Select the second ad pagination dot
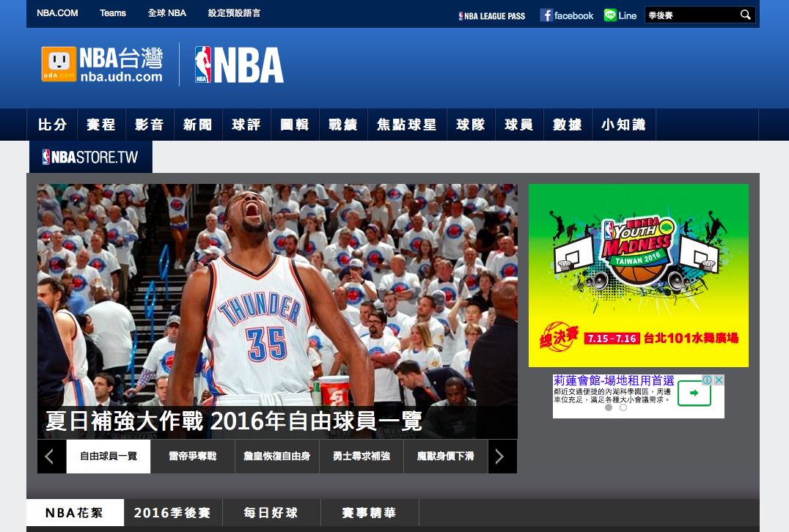 click(623, 408)
